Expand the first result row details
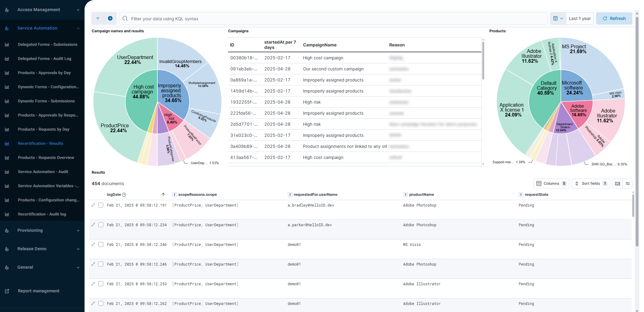Screen dimensions: 644x312 (x=93, y=205)
